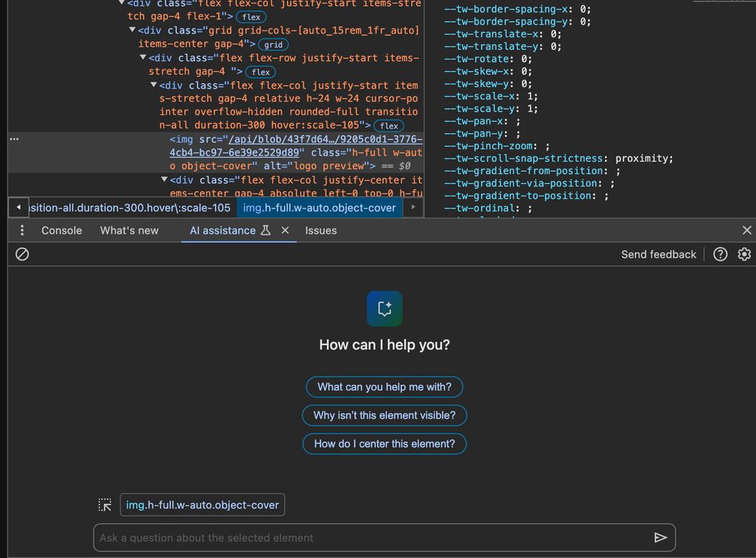Click the experimental flask icon on AI assistance tab

pyautogui.click(x=265, y=231)
